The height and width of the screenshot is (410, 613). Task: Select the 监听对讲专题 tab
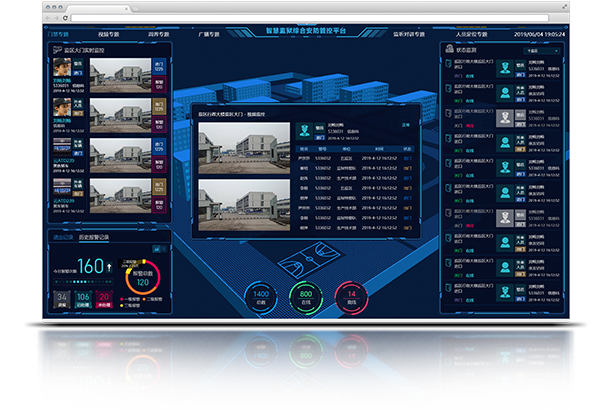coord(411,34)
